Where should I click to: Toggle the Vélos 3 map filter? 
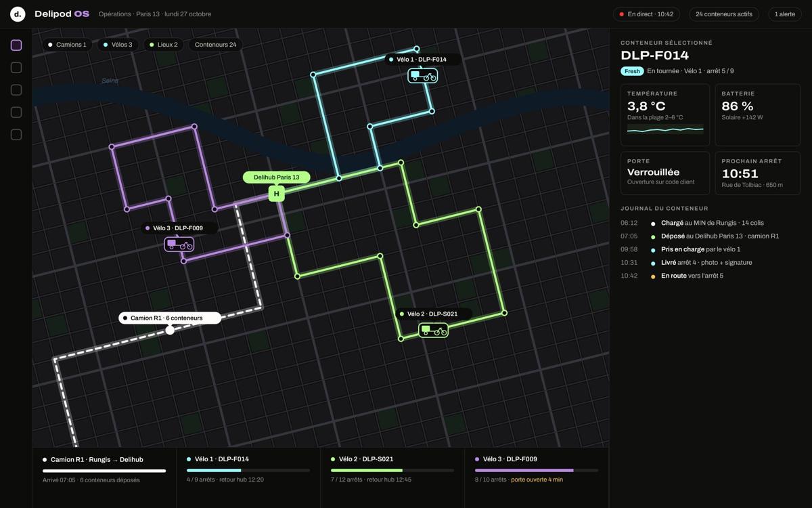tap(118, 45)
